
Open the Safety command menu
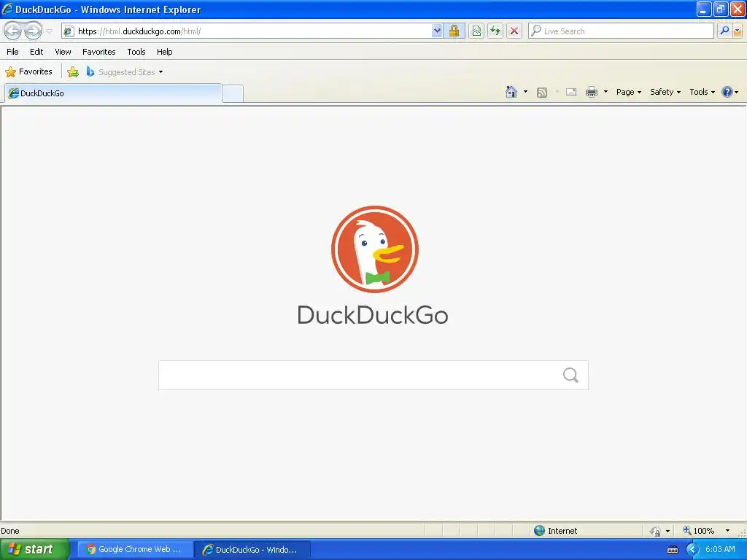coord(665,92)
